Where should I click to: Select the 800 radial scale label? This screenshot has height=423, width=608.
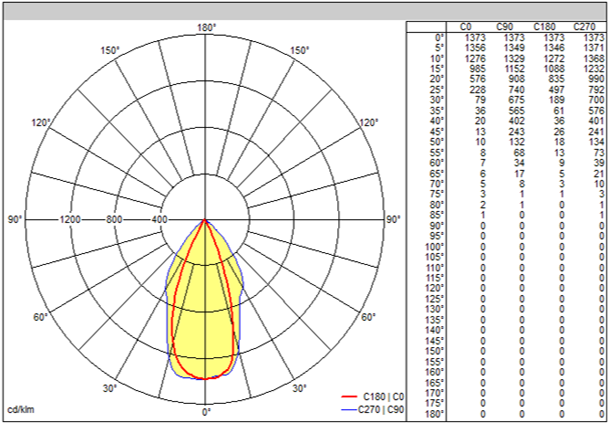114,219
